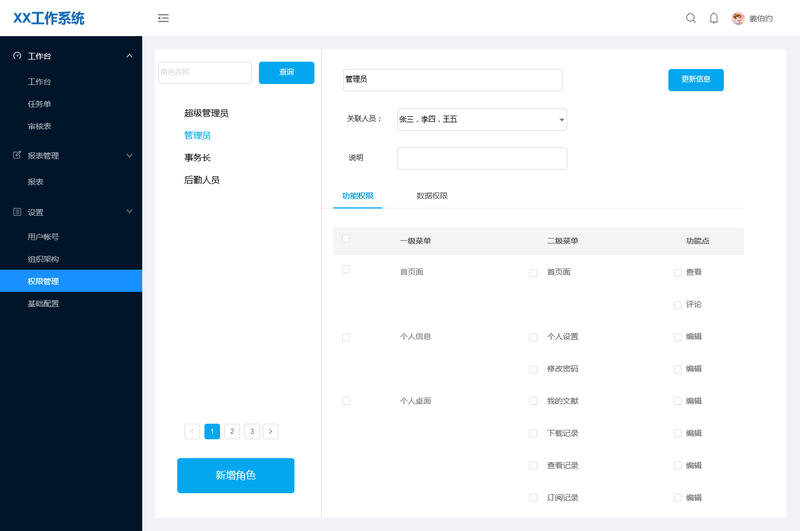Image resolution: width=800 pixels, height=531 pixels.
Task: Open 基础配置 in sidebar
Action: click(43, 304)
